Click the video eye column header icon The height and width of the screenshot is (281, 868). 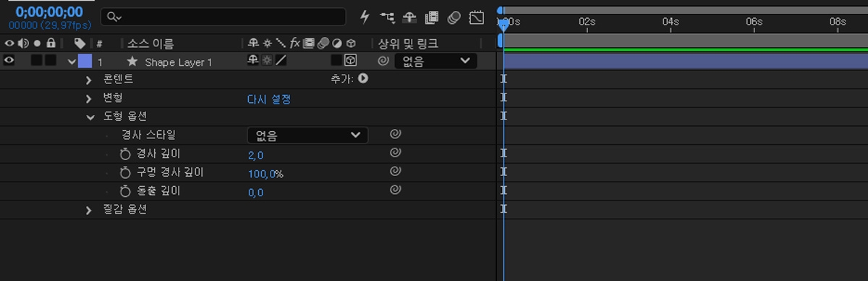point(9,43)
